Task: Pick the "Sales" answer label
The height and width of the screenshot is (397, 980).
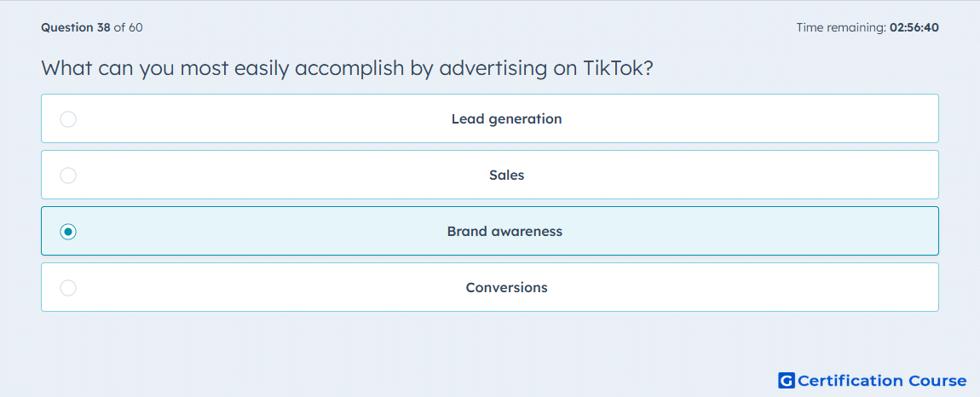Action: (506, 175)
